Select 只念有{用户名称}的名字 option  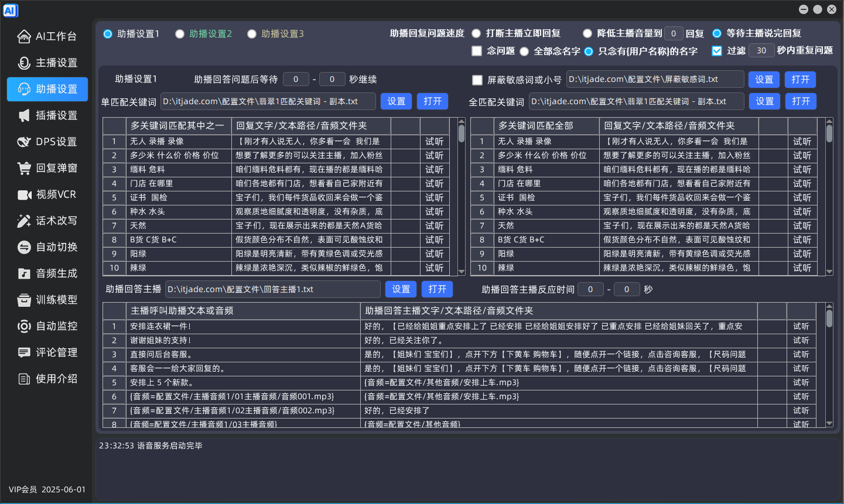pos(589,52)
